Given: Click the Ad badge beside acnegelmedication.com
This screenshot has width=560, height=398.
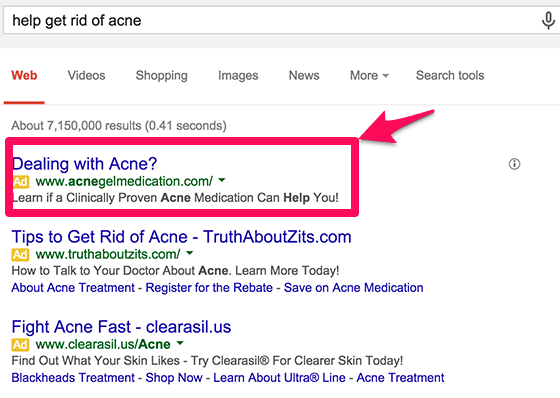Looking at the screenshot, I should (21, 181).
